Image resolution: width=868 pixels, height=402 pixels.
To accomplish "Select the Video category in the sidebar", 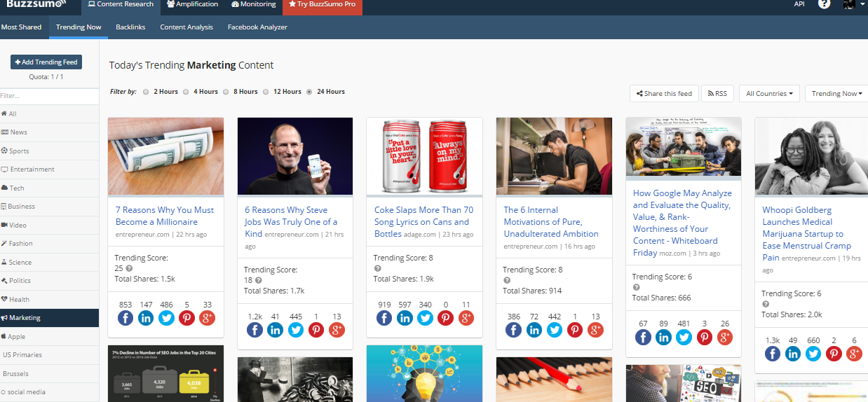I will pyautogui.click(x=49, y=225).
